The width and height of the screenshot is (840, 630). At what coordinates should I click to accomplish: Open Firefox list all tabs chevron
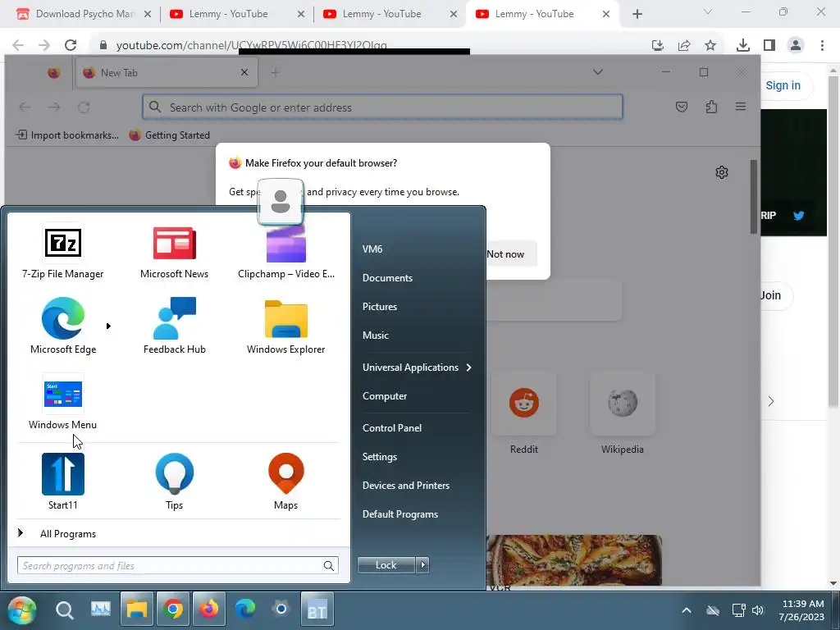[x=598, y=72]
